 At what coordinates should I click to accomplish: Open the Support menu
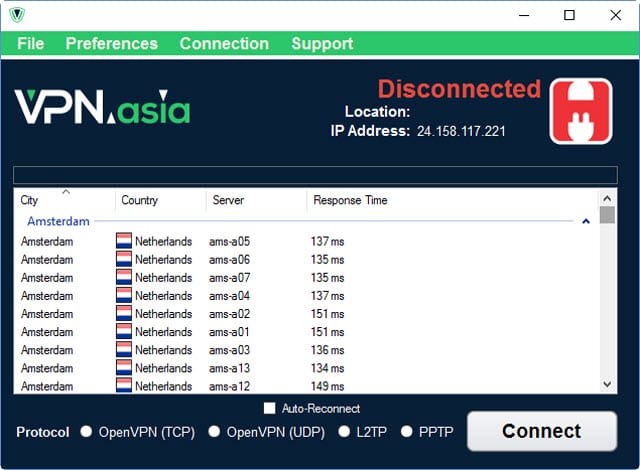coord(322,43)
